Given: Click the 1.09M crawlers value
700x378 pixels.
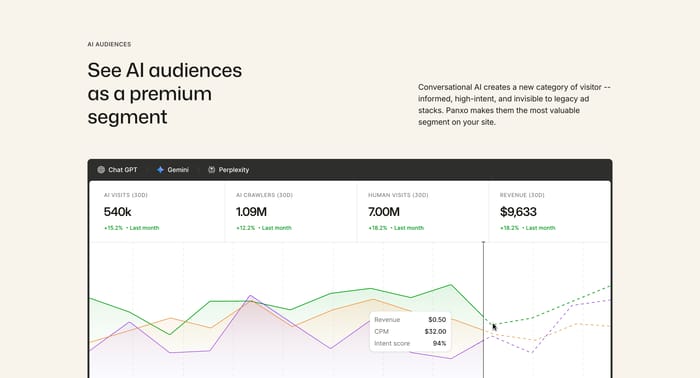Looking at the screenshot, I should click(x=251, y=212).
